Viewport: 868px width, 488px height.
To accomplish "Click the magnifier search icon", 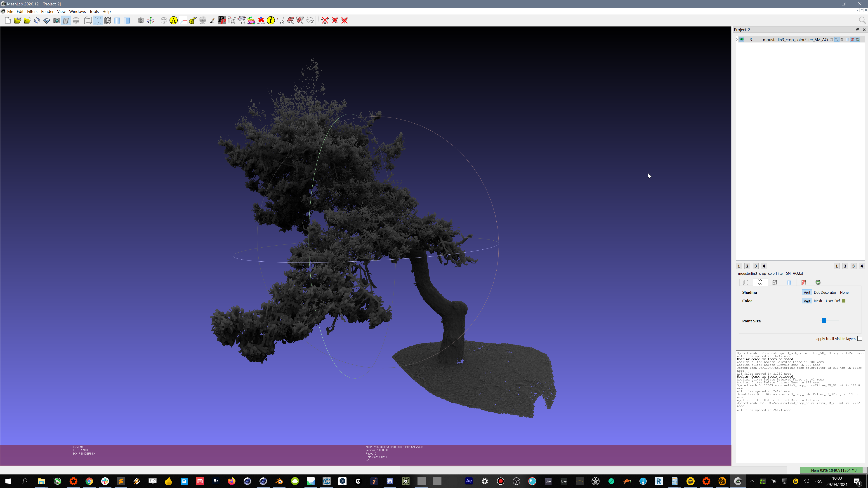I will (x=862, y=21).
